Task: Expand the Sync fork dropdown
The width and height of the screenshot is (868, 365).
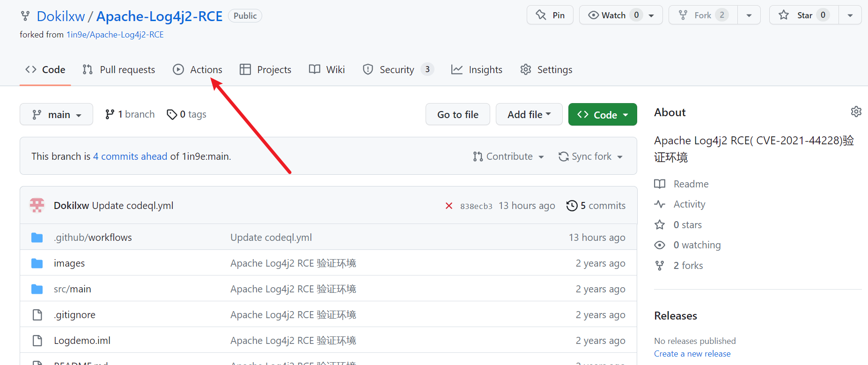Action: coord(591,156)
